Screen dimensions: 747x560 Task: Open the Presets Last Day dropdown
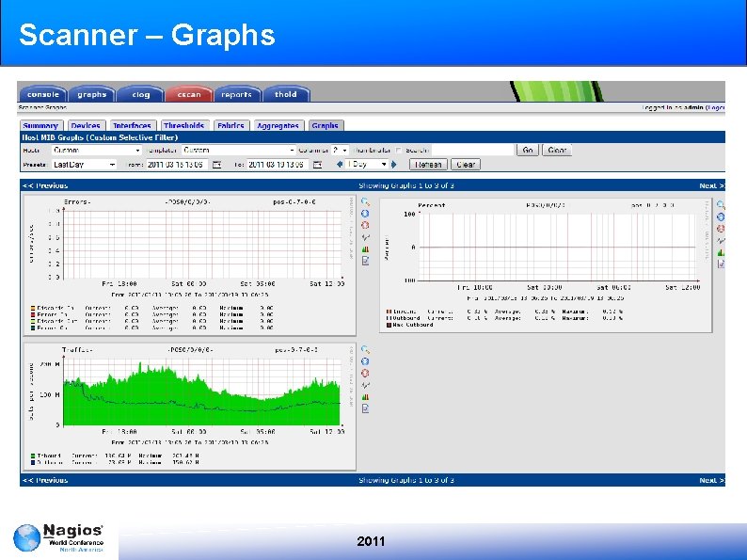[84, 165]
